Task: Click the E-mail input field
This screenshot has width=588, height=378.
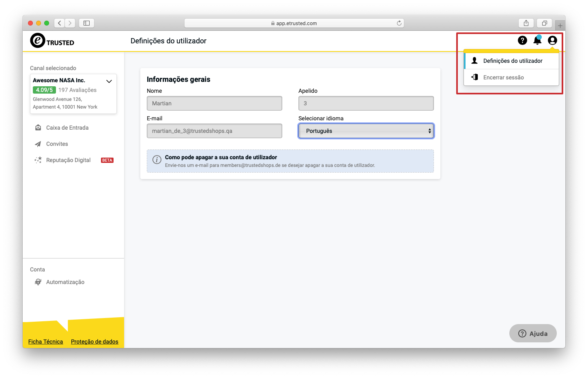Action: (x=215, y=131)
